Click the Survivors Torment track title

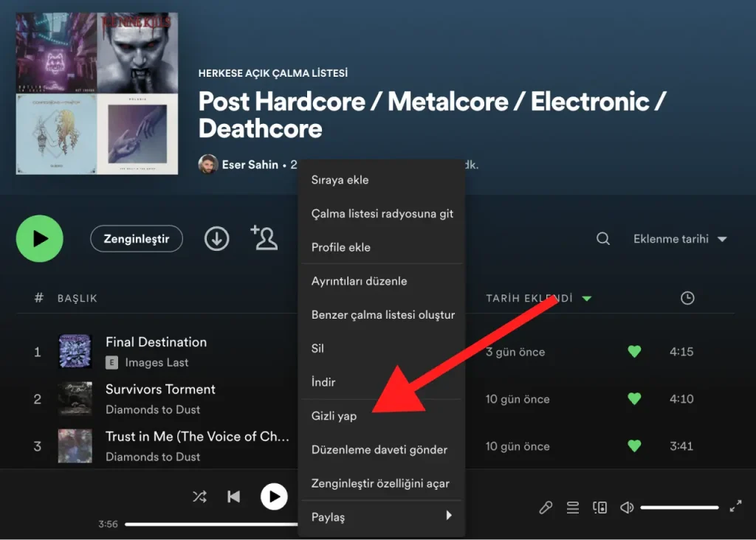(x=160, y=390)
